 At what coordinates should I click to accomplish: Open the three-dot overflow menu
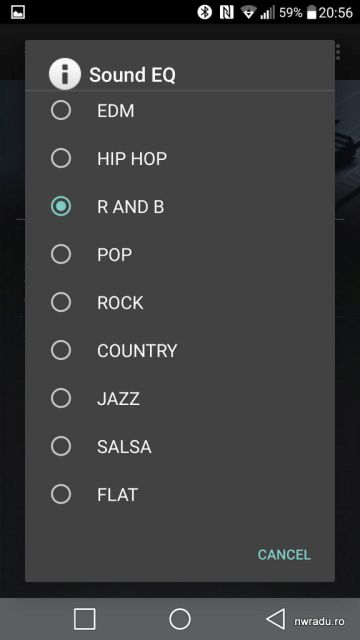(x=338, y=52)
